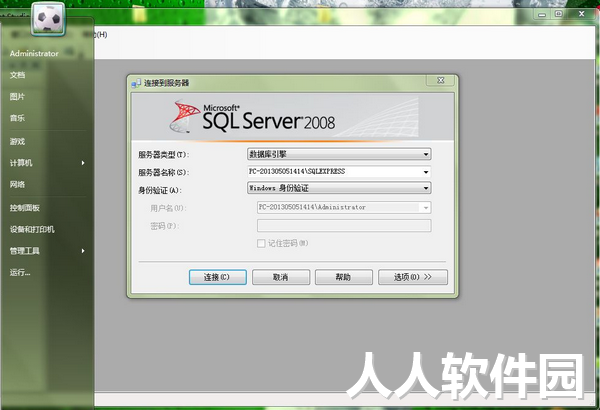The width and height of the screenshot is (600, 410).
Task: Click the 取消 cancel button
Action: coord(281,277)
